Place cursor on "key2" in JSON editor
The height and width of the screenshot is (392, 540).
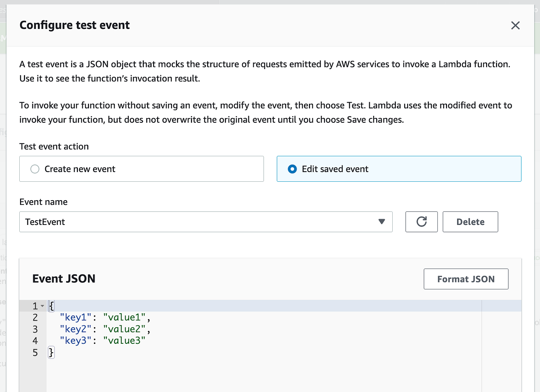[x=76, y=329]
